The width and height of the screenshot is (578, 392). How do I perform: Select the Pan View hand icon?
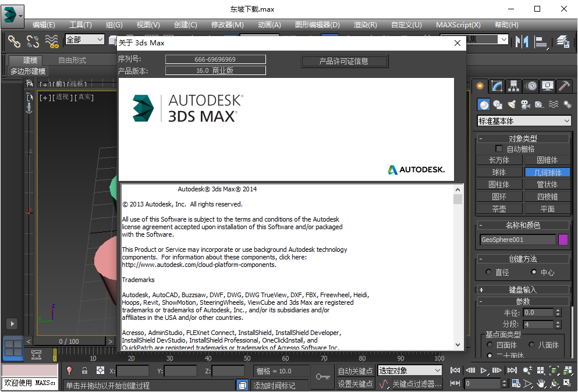pos(541,383)
